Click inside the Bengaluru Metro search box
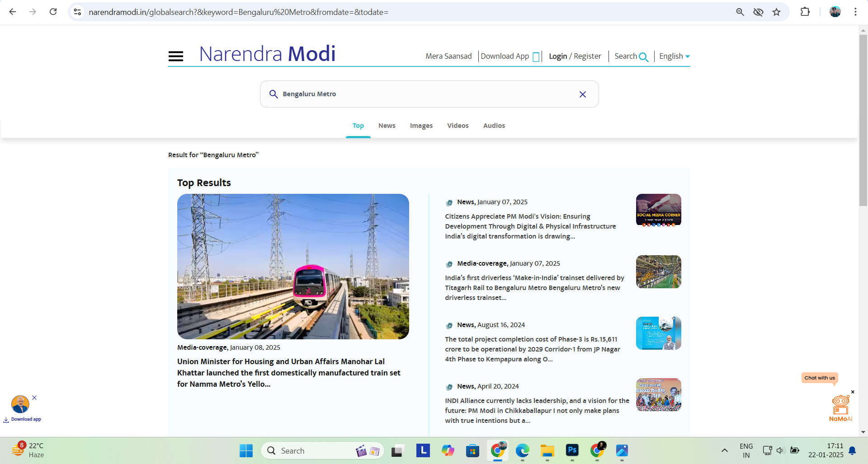The height and width of the screenshot is (464, 868). (x=425, y=94)
